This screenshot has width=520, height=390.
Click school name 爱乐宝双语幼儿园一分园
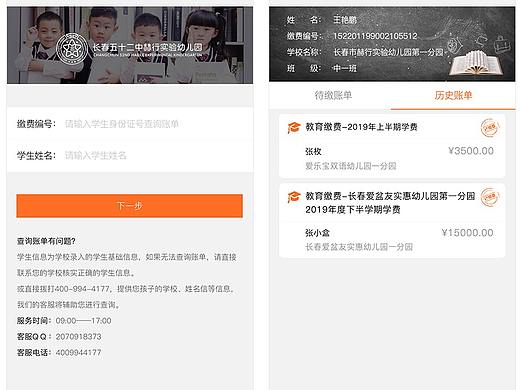(351, 166)
